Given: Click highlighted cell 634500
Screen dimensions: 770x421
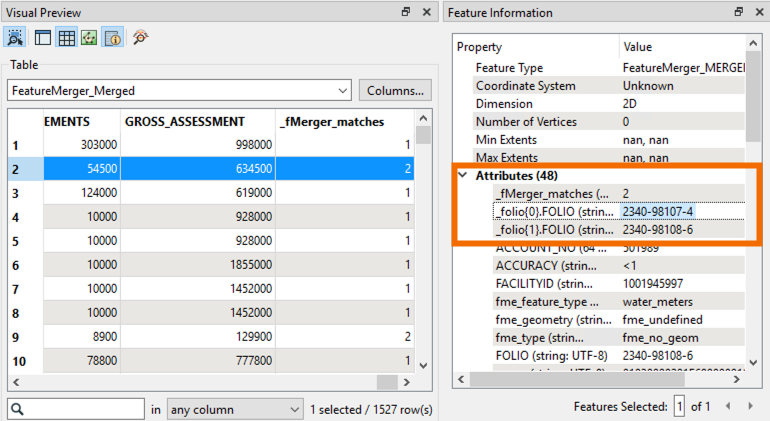Looking at the screenshot, I should pos(253,168).
